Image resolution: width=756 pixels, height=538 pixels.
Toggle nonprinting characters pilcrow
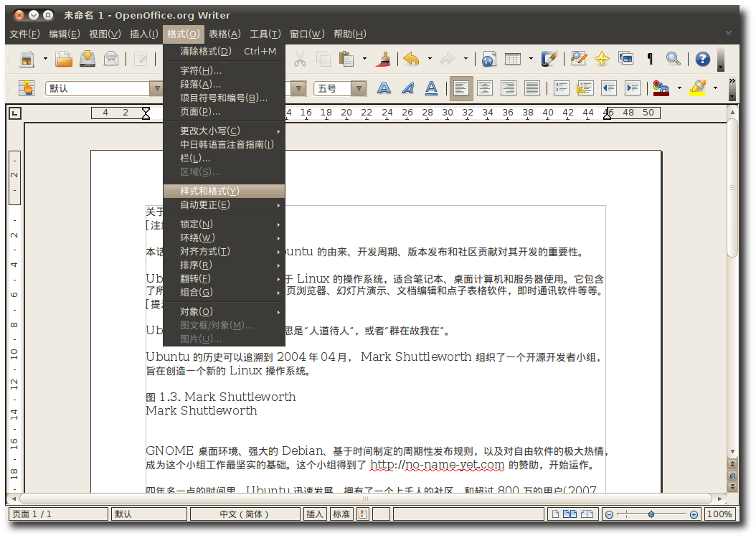pos(650,59)
